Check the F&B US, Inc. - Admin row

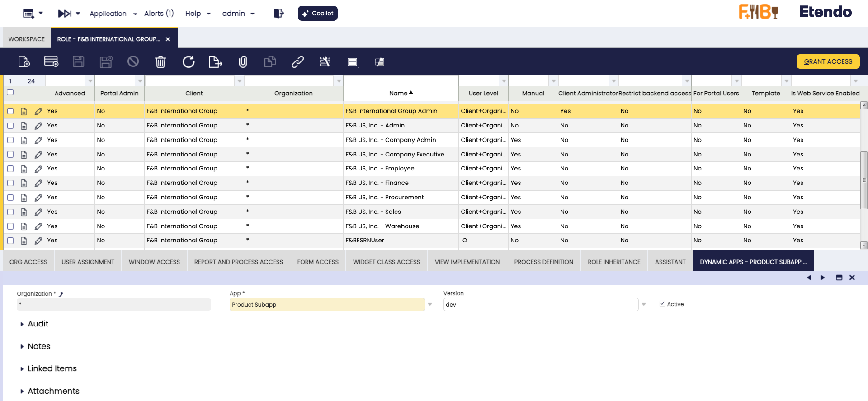10,126
